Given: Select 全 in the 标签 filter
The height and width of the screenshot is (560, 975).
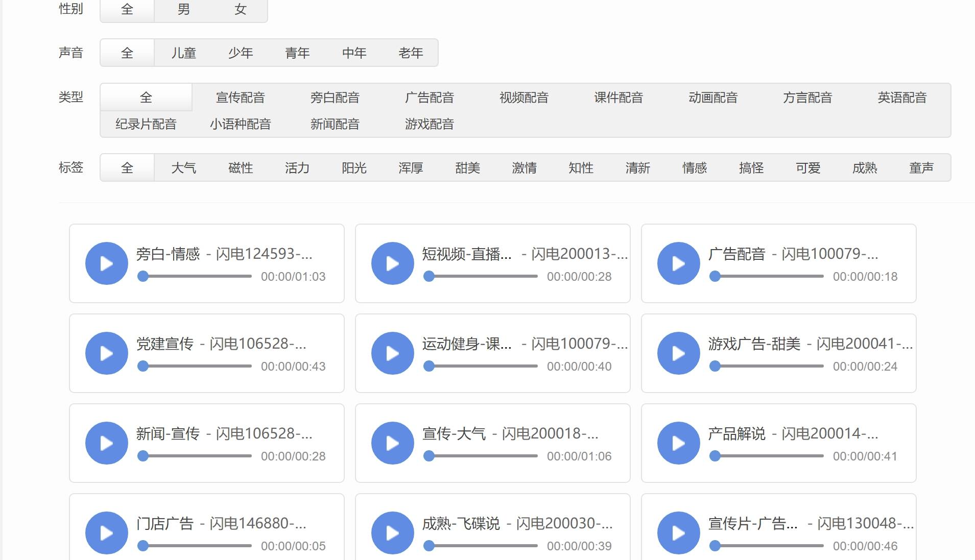Looking at the screenshot, I should coord(127,167).
